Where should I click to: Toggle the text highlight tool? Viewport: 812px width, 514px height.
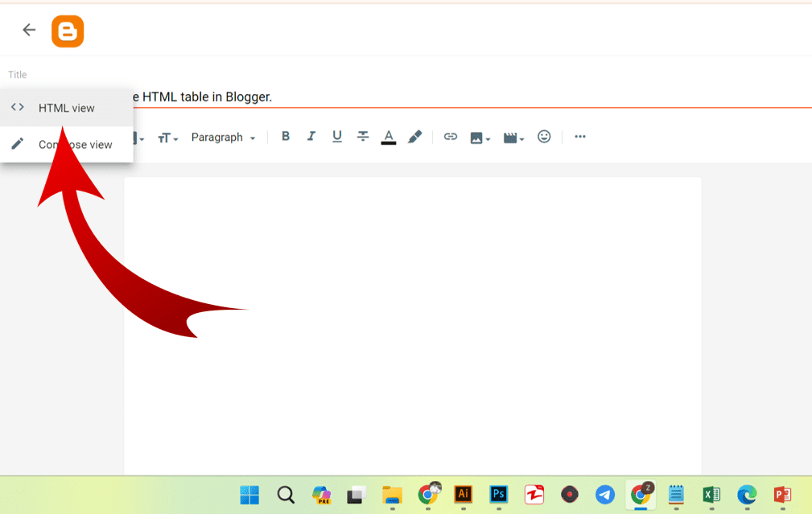[415, 137]
